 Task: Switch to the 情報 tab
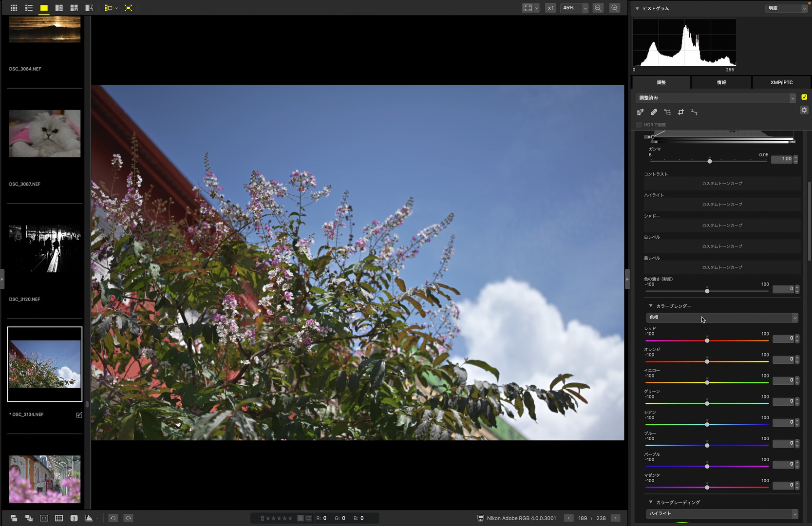(x=721, y=82)
